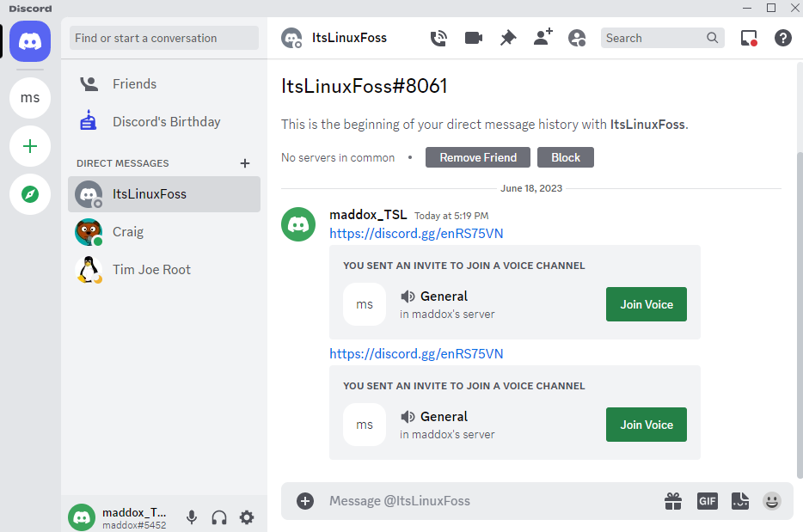
Task: Join Voice in the first invite
Action: pos(647,304)
